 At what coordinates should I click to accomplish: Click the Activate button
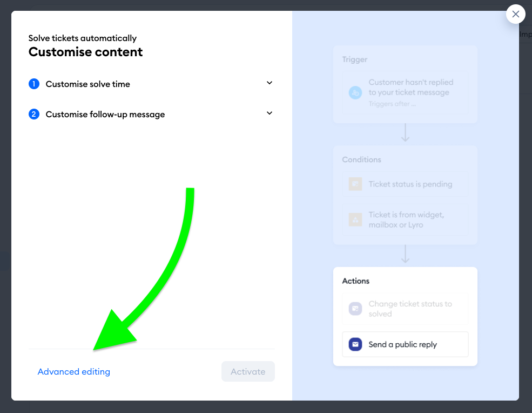click(248, 371)
